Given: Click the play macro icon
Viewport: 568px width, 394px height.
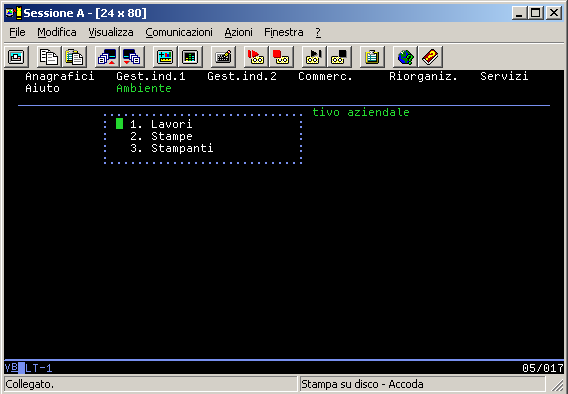Looking at the screenshot, I should (314, 57).
